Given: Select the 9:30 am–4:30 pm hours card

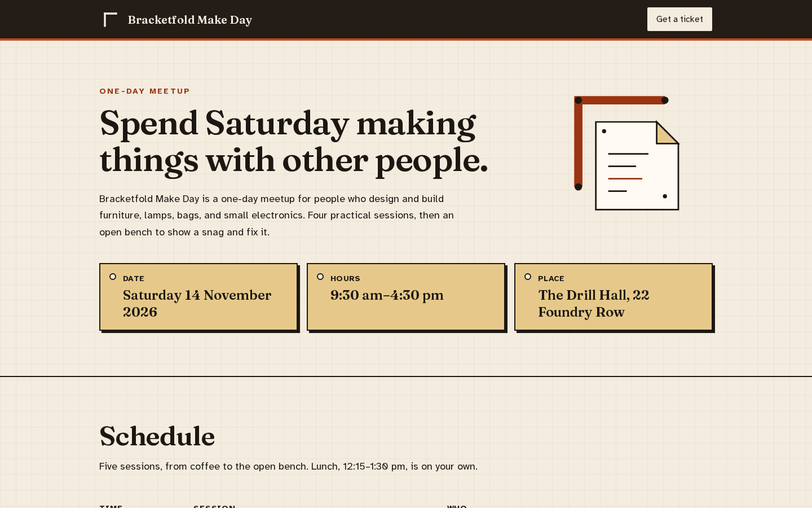Looking at the screenshot, I should coord(406,297).
